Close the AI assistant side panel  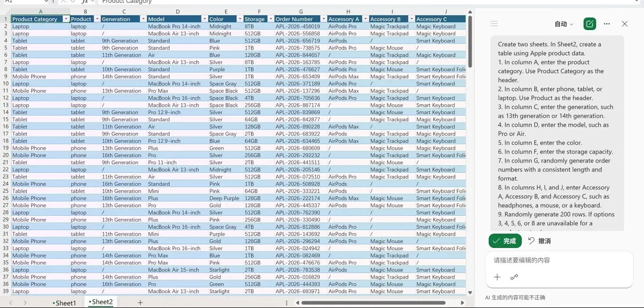click(x=625, y=24)
